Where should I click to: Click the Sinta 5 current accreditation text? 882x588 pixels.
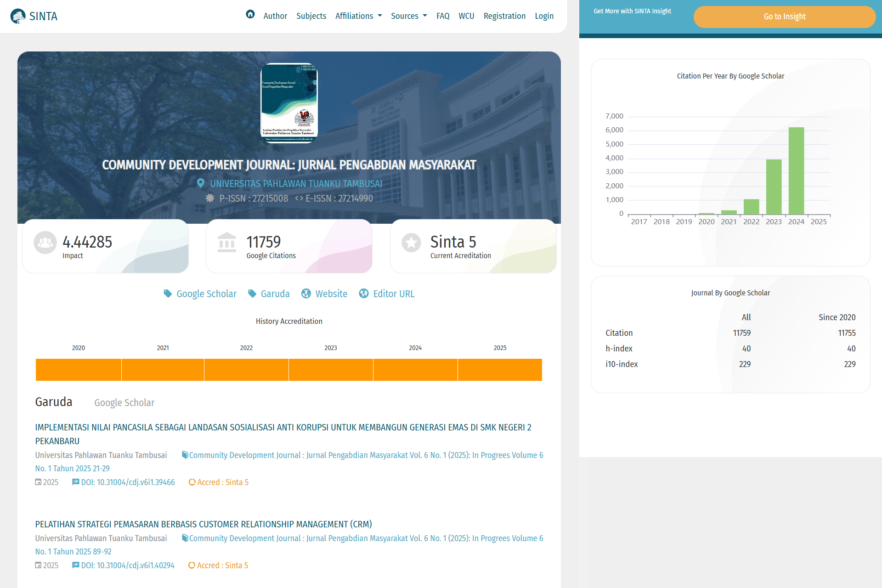click(x=453, y=242)
